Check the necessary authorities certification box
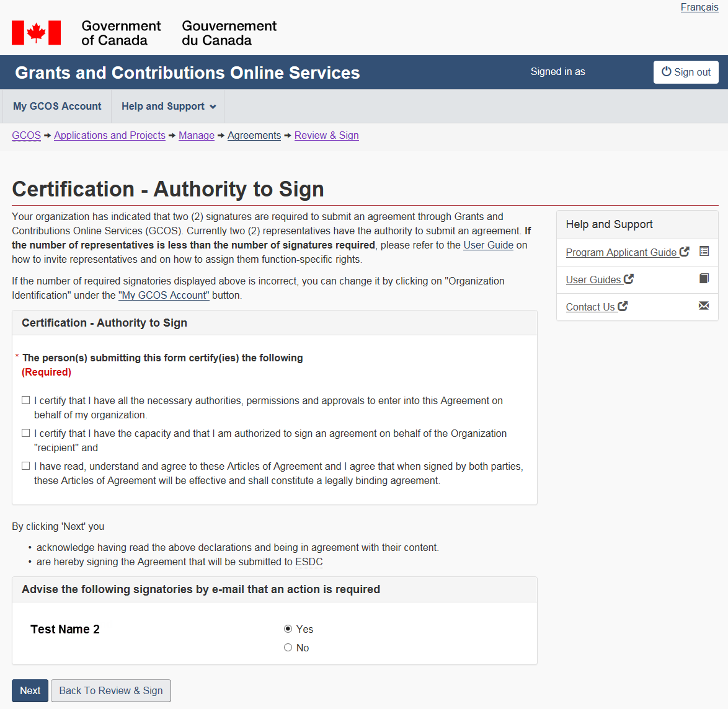 pyautogui.click(x=26, y=400)
